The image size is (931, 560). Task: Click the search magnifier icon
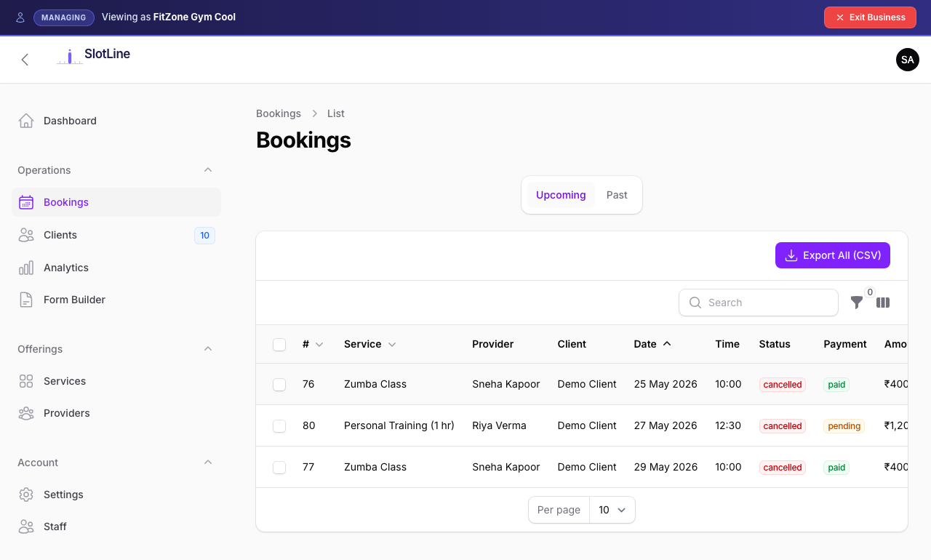695,303
